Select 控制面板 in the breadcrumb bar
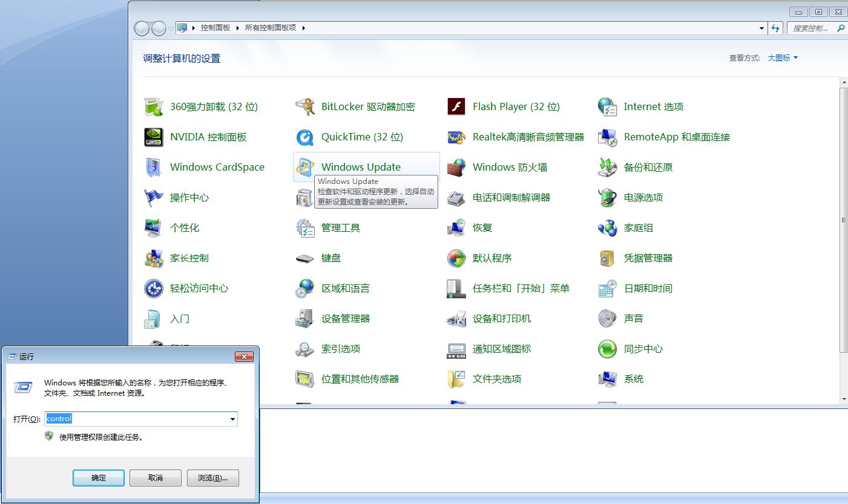848x504 pixels. click(x=216, y=27)
